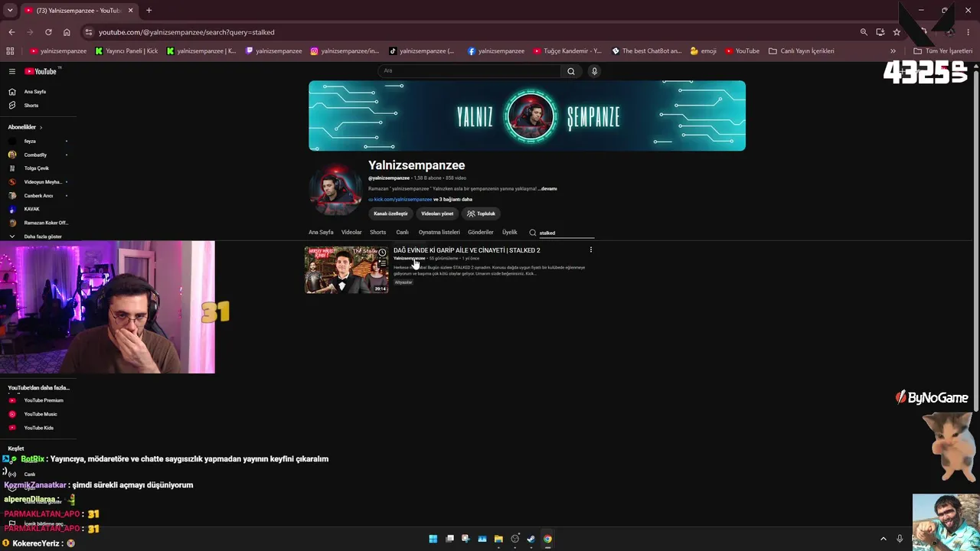Open File Explorer from the taskbar

(498, 539)
